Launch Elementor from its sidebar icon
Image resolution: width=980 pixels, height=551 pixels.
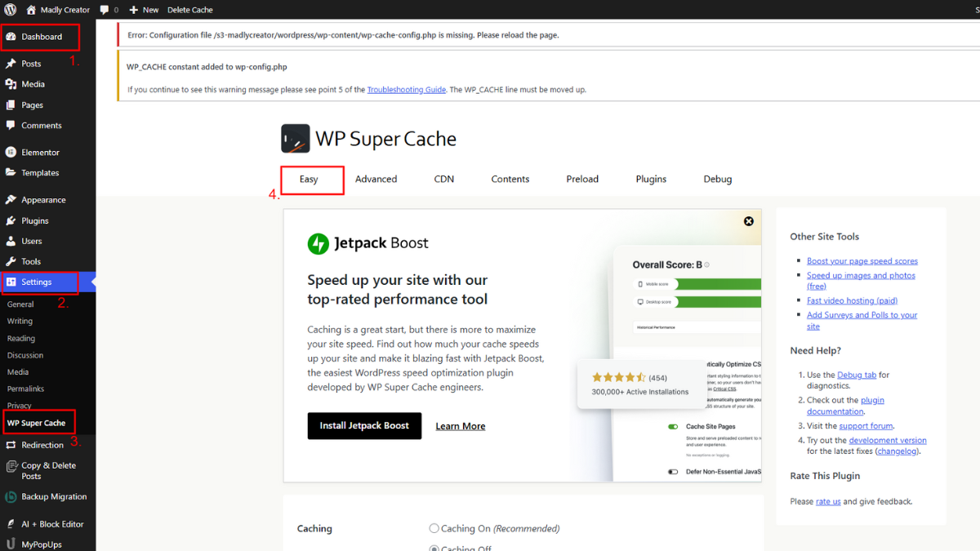pyautogui.click(x=10, y=152)
